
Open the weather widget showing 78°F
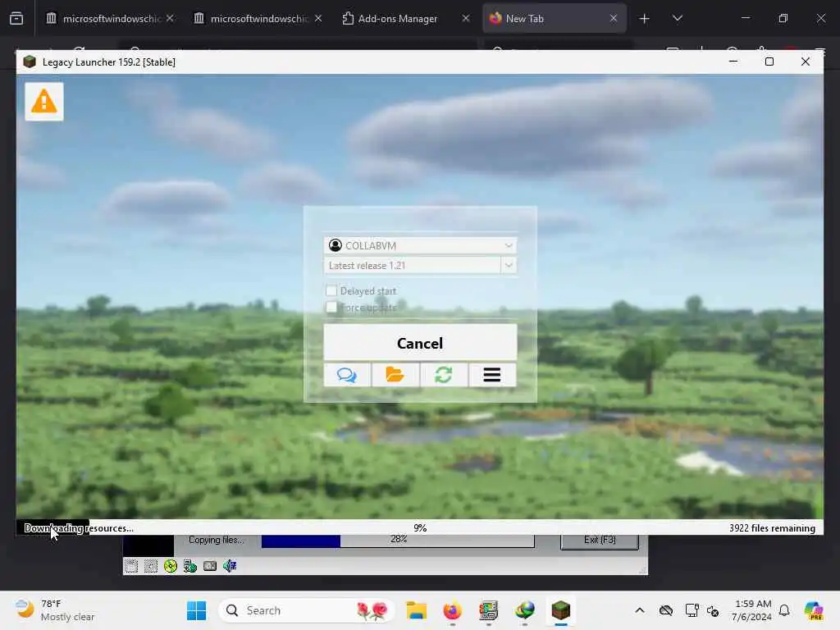pyautogui.click(x=55, y=610)
